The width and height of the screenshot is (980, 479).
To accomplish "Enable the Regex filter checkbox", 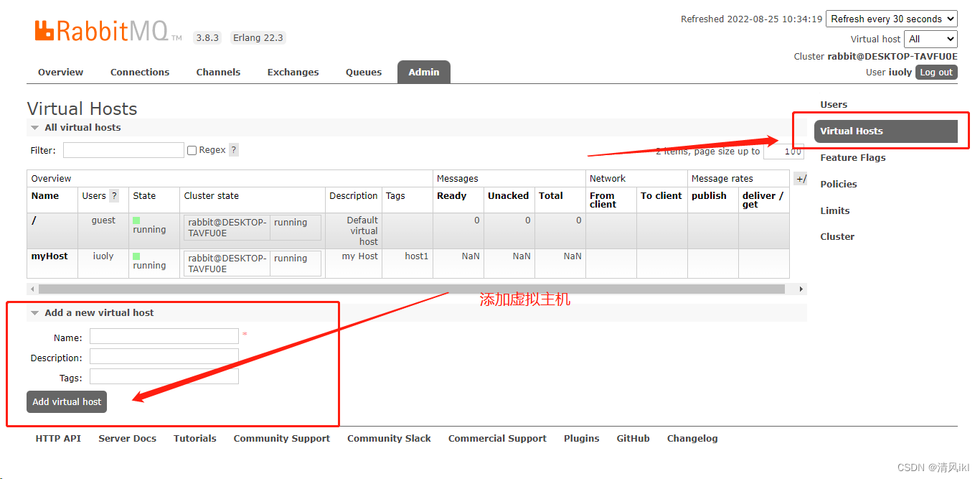I will [192, 150].
